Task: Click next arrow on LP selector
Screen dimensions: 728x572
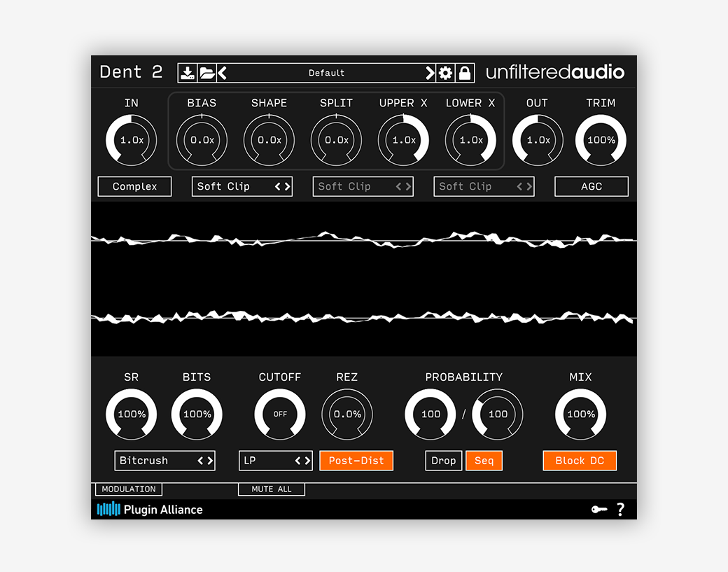Action: (307, 461)
